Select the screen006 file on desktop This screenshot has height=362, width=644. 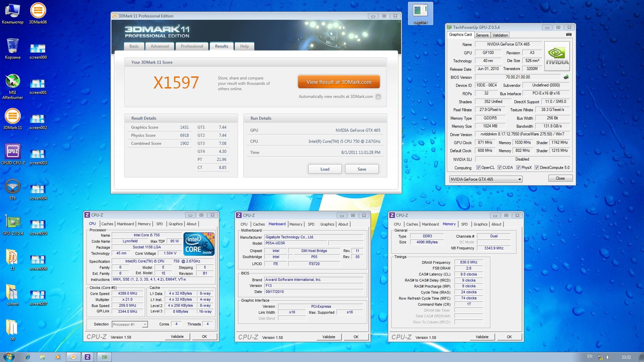point(38,262)
